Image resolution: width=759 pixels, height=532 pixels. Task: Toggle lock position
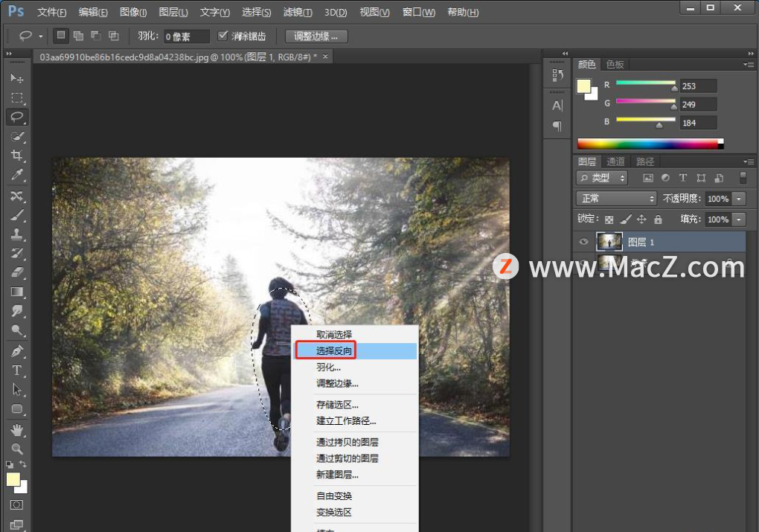641,219
